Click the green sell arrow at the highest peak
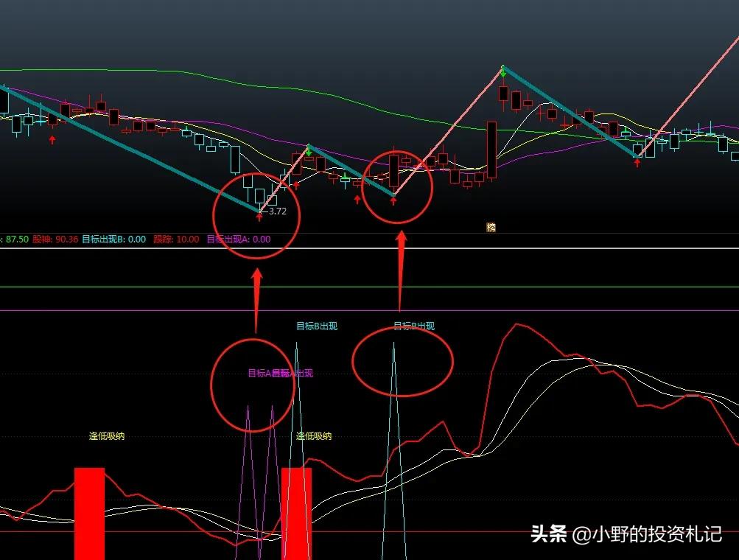The image size is (739, 560). pos(503,72)
